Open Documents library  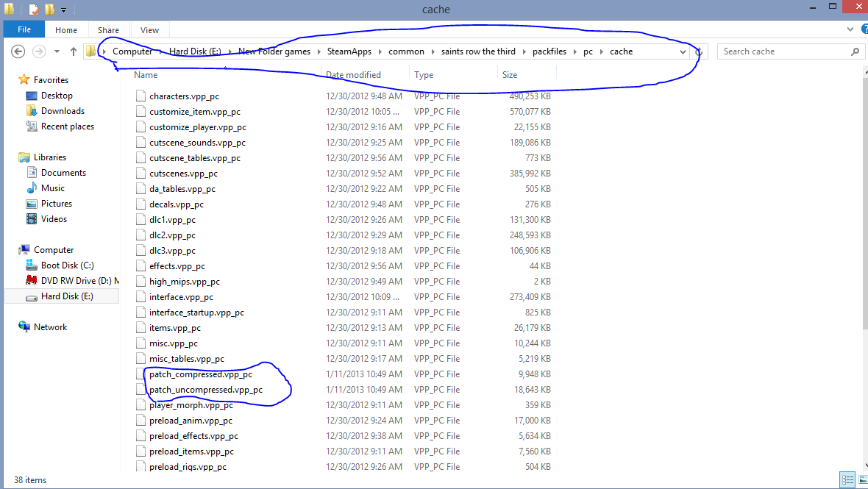tap(63, 173)
